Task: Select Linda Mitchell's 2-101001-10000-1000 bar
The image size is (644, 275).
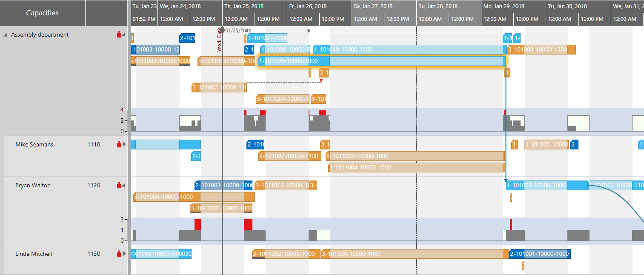Action: [540, 254]
